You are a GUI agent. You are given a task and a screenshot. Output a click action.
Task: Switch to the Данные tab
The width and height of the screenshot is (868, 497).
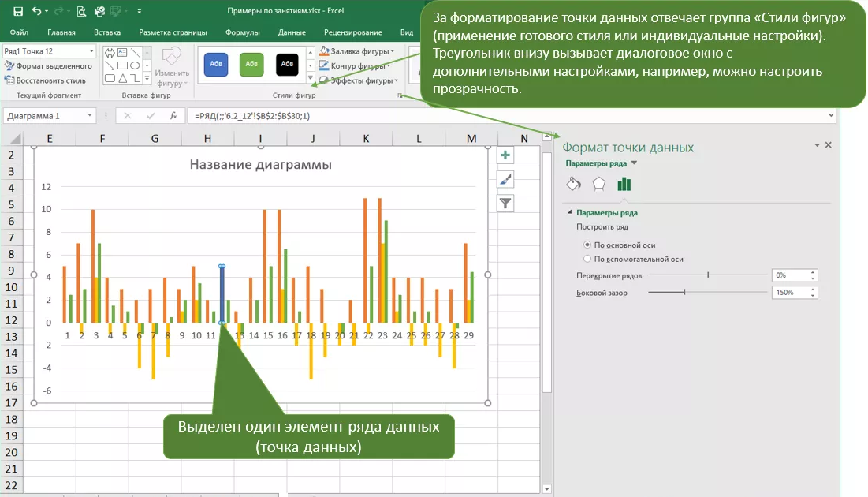tap(292, 32)
